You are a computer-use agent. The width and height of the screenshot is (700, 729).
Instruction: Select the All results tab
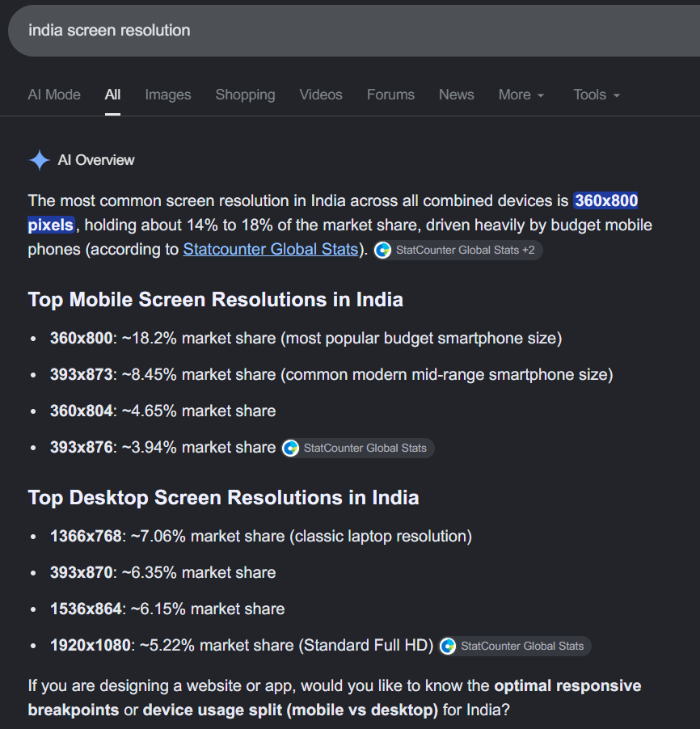112,95
